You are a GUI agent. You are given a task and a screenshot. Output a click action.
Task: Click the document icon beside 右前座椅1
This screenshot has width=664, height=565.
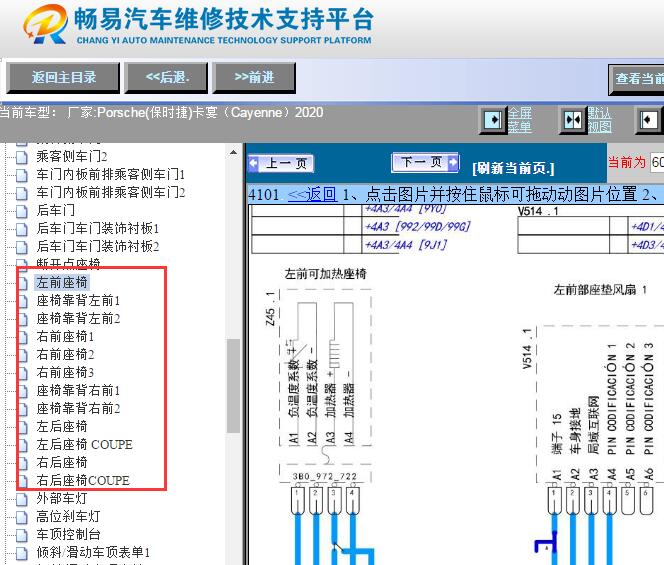[22, 337]
